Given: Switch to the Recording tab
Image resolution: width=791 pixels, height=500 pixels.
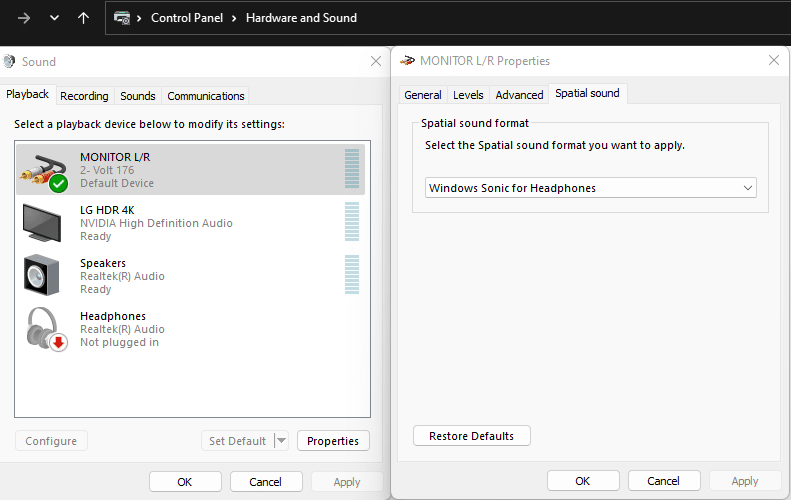Looking at the screenshot, I should [84, 96].
